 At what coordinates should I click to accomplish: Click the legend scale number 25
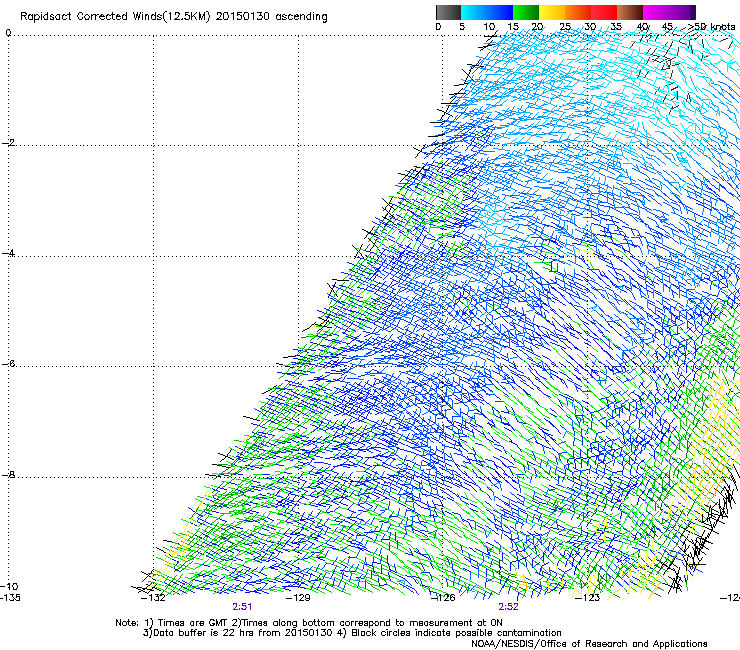[x=565, y=27]
